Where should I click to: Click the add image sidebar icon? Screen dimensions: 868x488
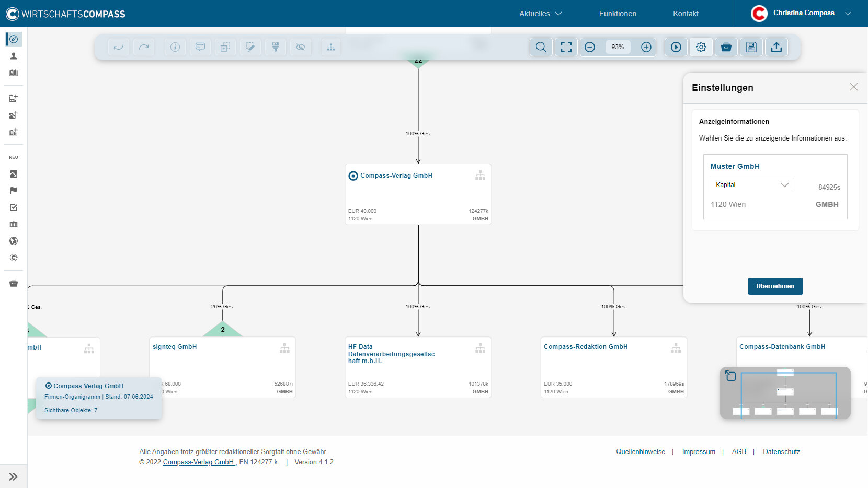click(x=14, y=115)
